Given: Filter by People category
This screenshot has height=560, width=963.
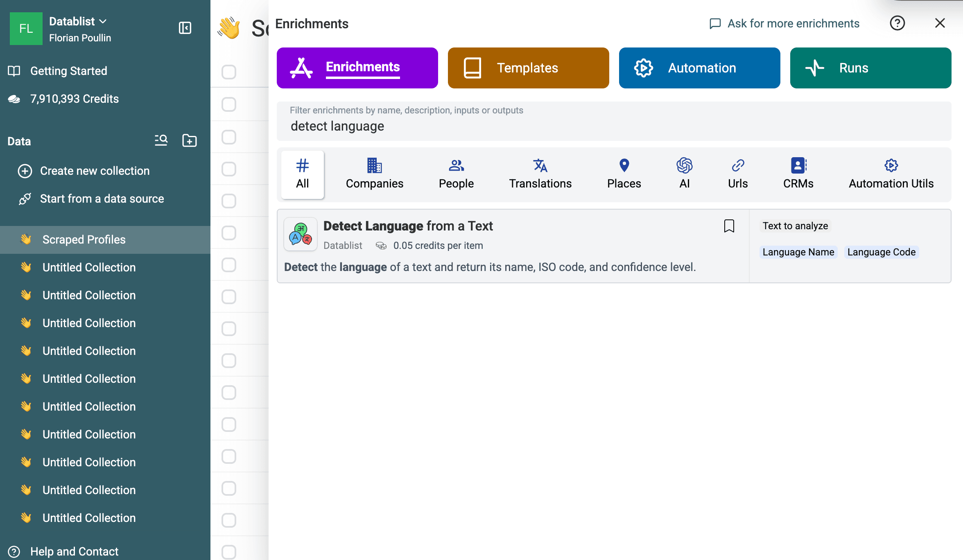Looking at the screenshot, I should click(456, 174).
